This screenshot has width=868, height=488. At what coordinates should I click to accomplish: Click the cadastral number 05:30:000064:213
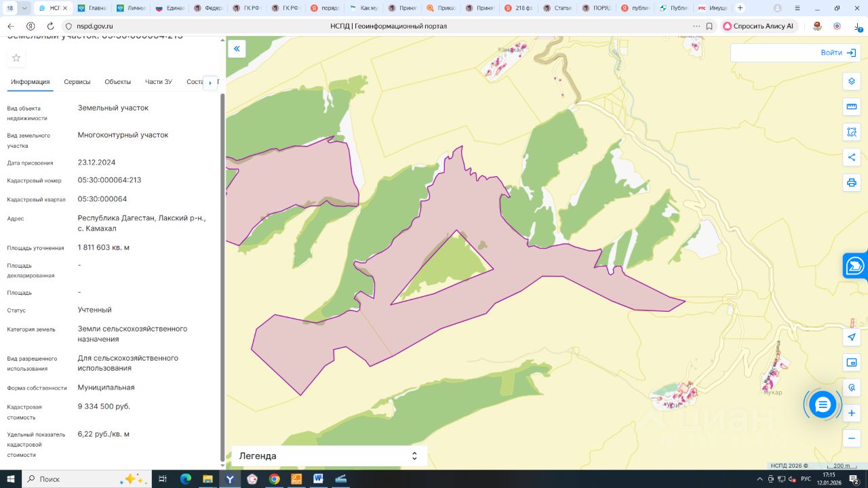(110, 180)
